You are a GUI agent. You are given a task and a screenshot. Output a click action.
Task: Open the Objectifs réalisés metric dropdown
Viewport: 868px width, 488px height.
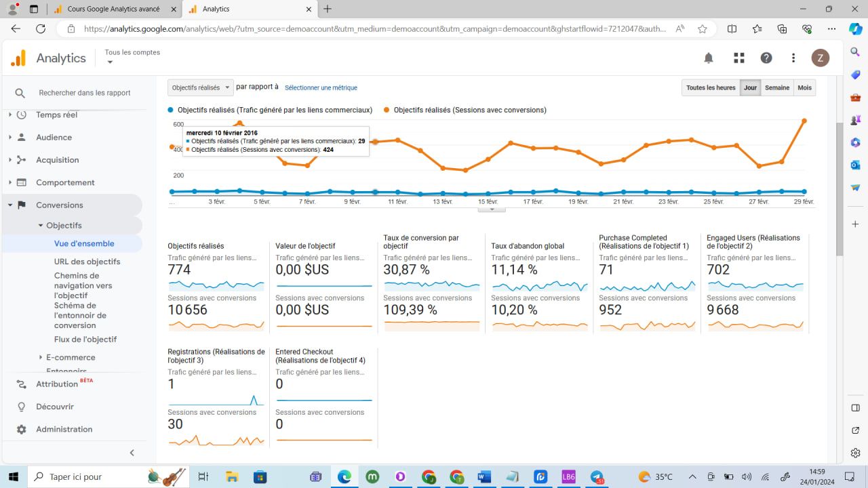point(201,87)
